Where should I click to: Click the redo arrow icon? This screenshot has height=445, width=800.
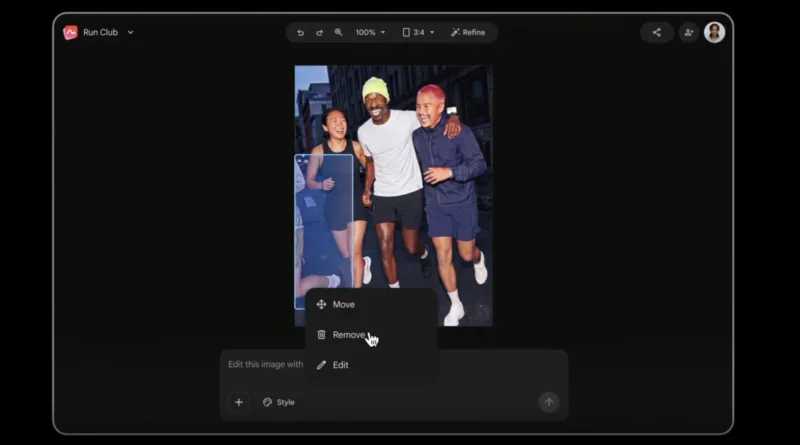319,33
